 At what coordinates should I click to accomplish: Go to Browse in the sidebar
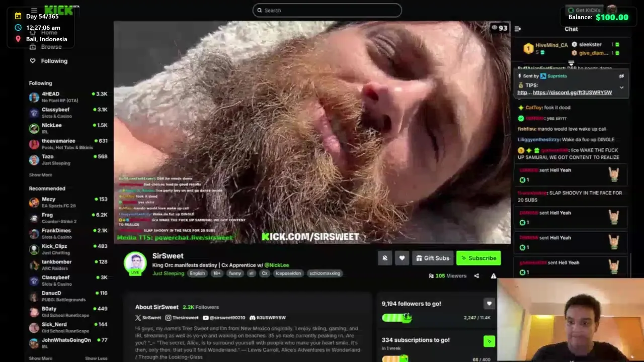tap(51, 47)
